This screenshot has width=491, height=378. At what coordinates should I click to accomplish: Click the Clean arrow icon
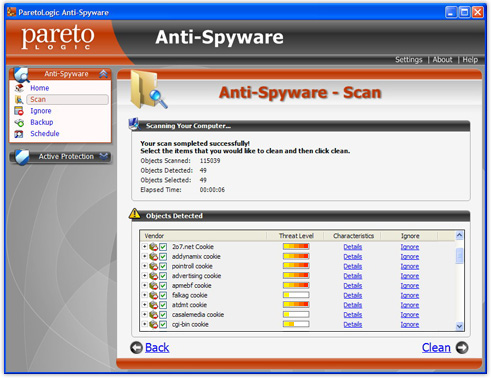[x=462, y=348]
